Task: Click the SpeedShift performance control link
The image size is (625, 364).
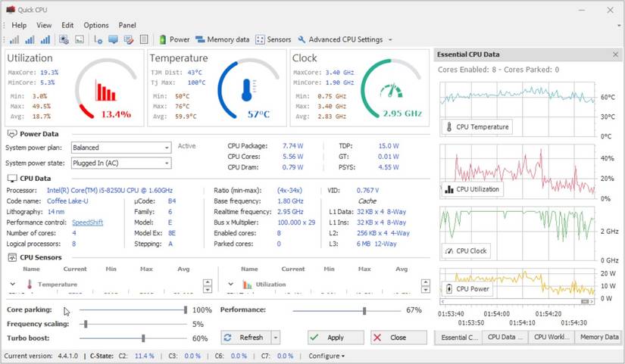Action: pos(87,222)
